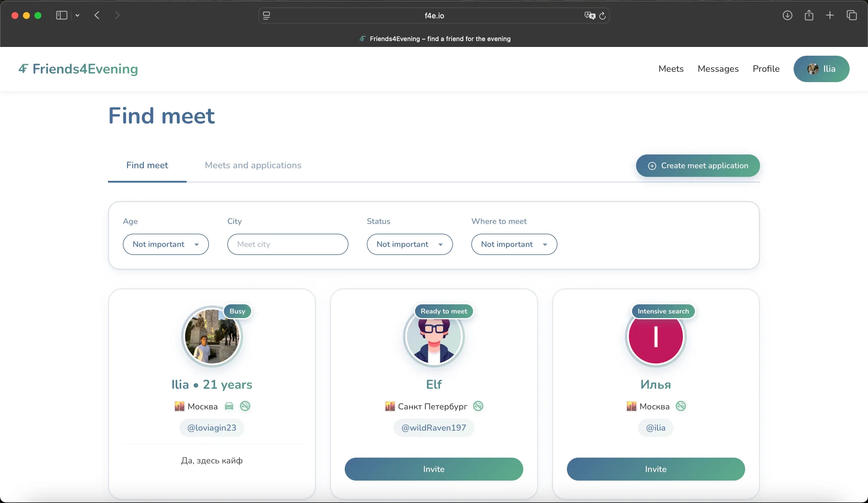Click the page reader icon in address bar
The width and height of the screenshot is (868, 503).
tap(266, 16)
